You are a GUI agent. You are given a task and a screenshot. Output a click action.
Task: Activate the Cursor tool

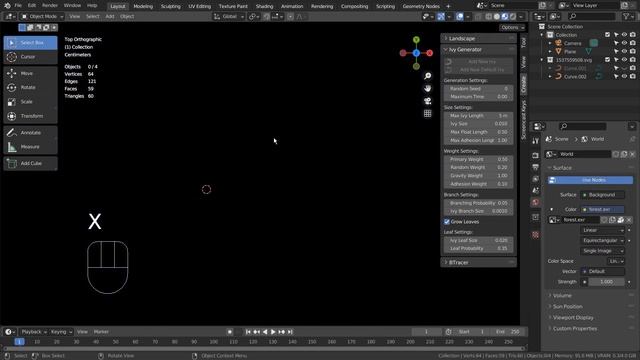[x=31, y=57]
